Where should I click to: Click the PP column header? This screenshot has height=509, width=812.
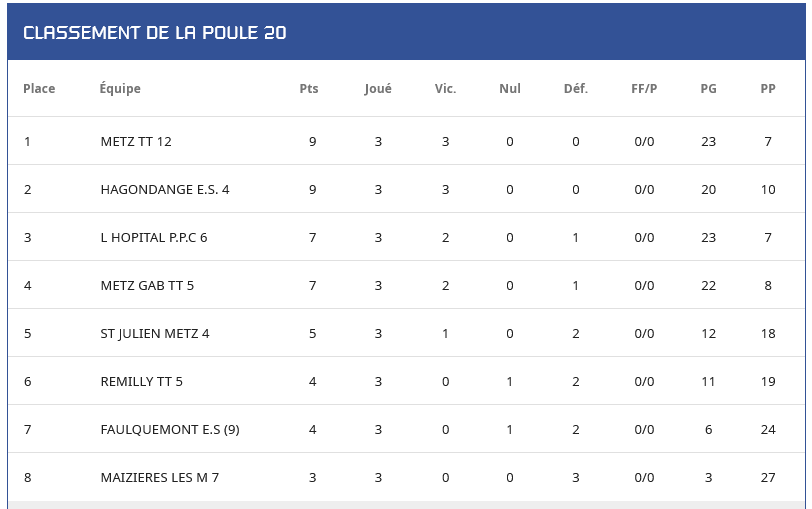(768, 89)
